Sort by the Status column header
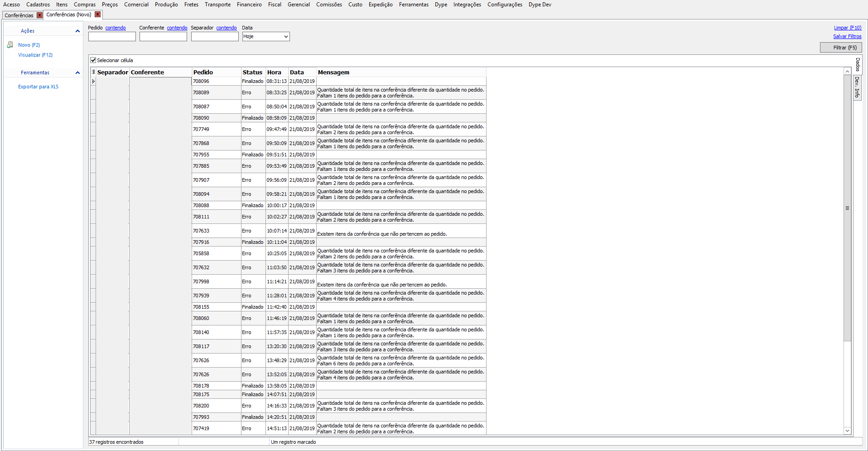The height and width of the screenshot is (451, 868). point(253,73)
